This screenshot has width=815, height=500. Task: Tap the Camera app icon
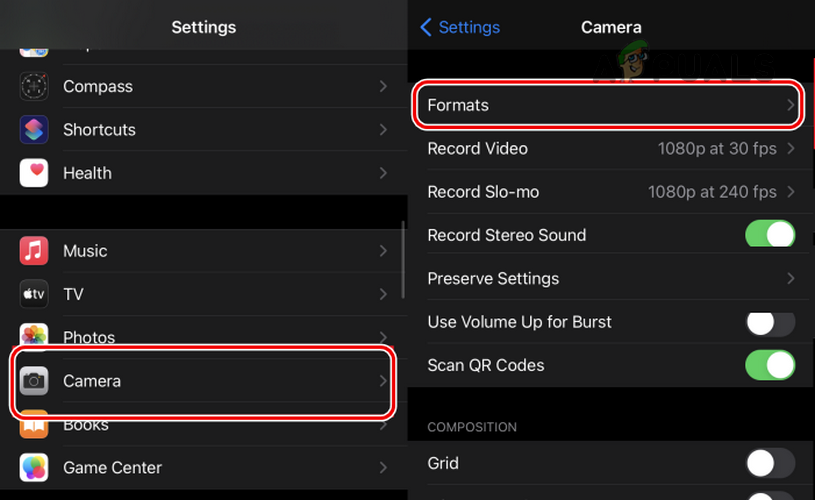click(x=34, y=381)
